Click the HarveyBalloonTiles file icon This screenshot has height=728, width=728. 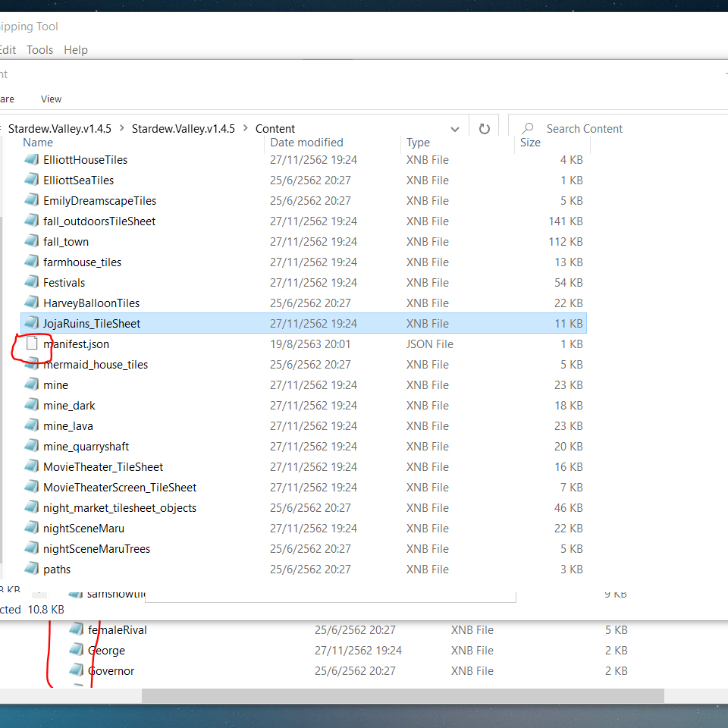tap(32, 303)
